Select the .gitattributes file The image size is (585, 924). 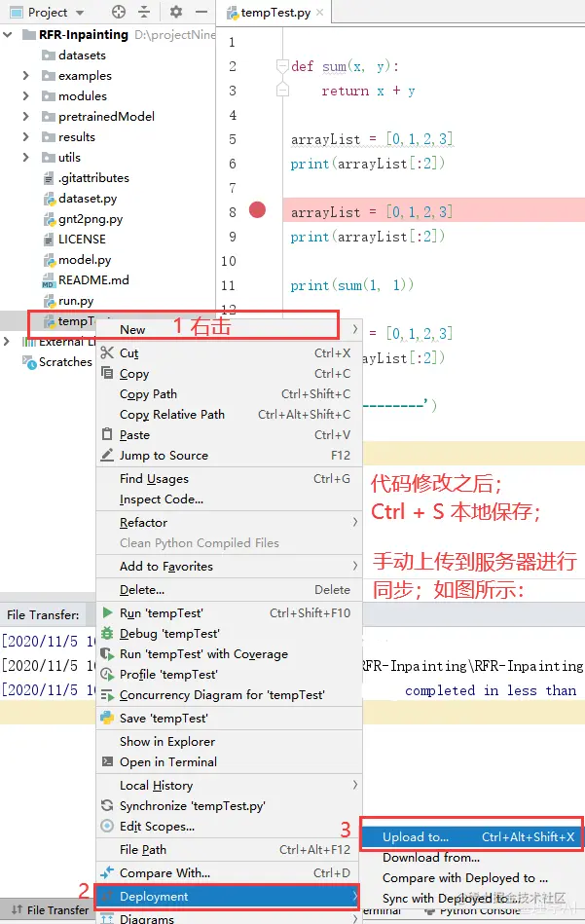[93, 178]
